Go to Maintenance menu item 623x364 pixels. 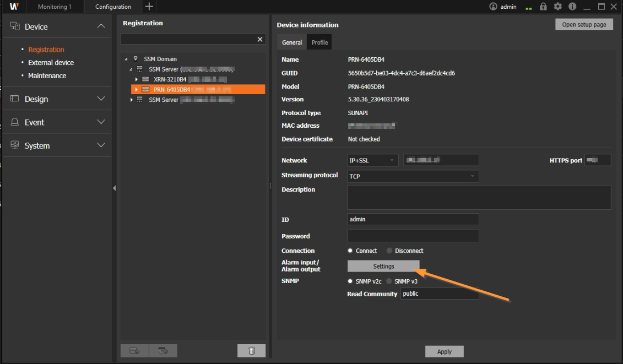click(47, 75)
